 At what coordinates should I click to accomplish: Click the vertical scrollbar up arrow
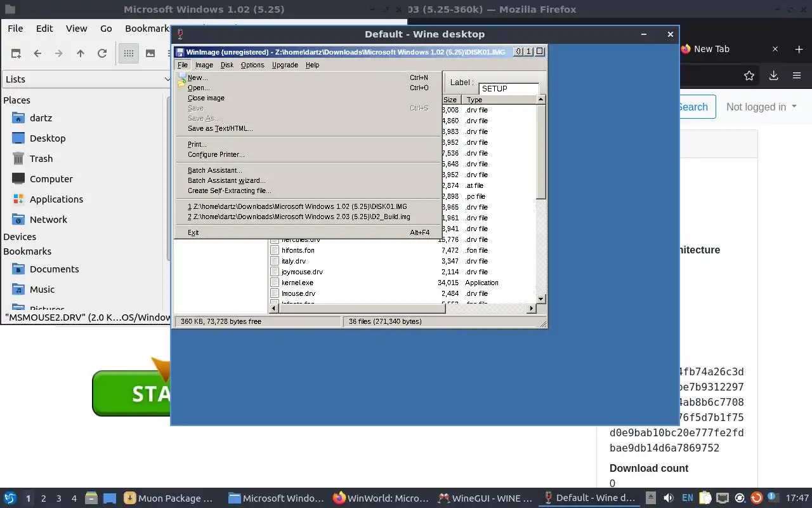click(541, 100)
